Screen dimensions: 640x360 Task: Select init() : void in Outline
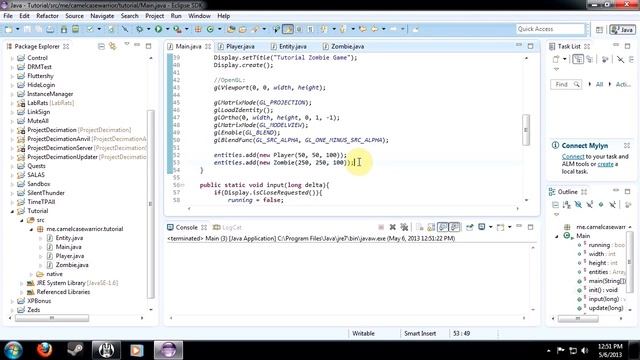(603, 290)
